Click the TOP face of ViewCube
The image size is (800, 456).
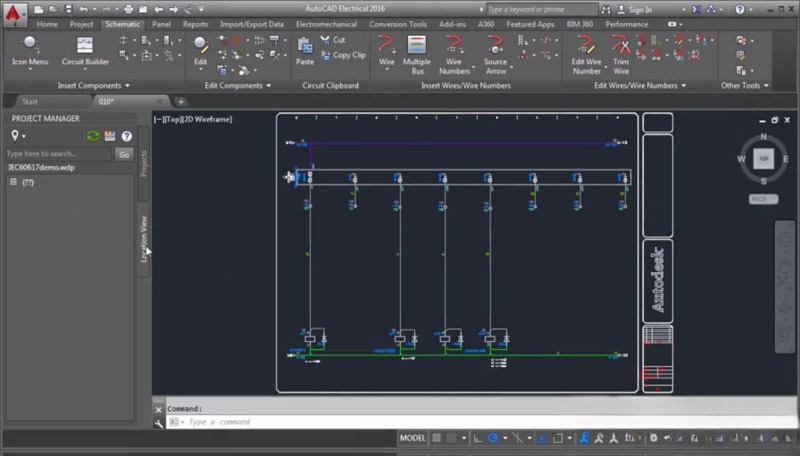(x=763, y=159)
